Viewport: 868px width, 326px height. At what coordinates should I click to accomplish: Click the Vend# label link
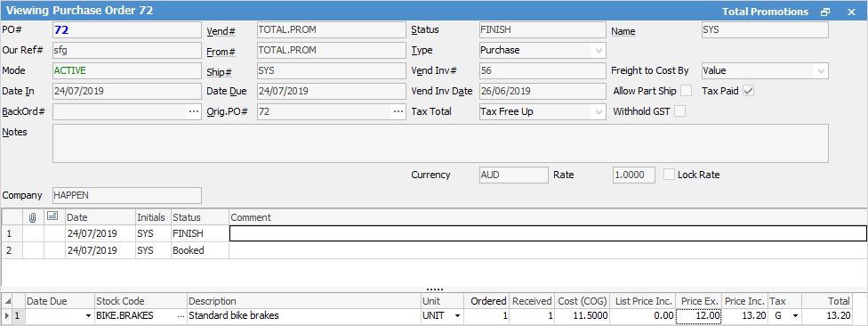click(x=221, y=30)
